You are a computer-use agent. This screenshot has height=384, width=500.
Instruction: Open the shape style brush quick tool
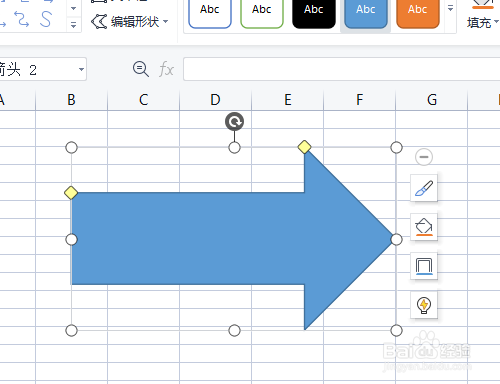pos(424,188)
